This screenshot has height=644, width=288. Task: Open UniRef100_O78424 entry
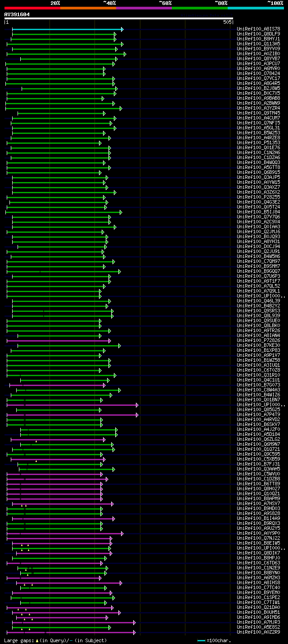258,74
